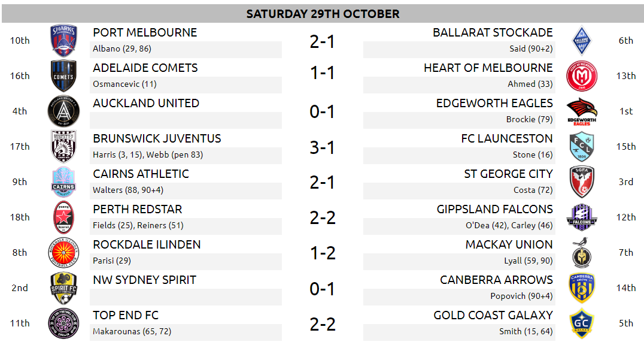Open the NW Sydney Spirit team name
Viewport: 644px width, 351px height.
(x=145, y=280)
